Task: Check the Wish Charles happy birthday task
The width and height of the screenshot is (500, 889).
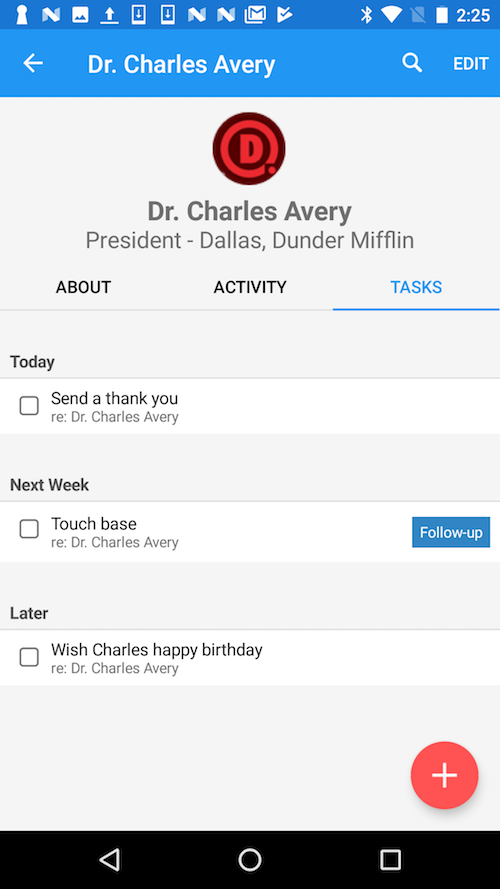Action: click(x=29, y=657)
